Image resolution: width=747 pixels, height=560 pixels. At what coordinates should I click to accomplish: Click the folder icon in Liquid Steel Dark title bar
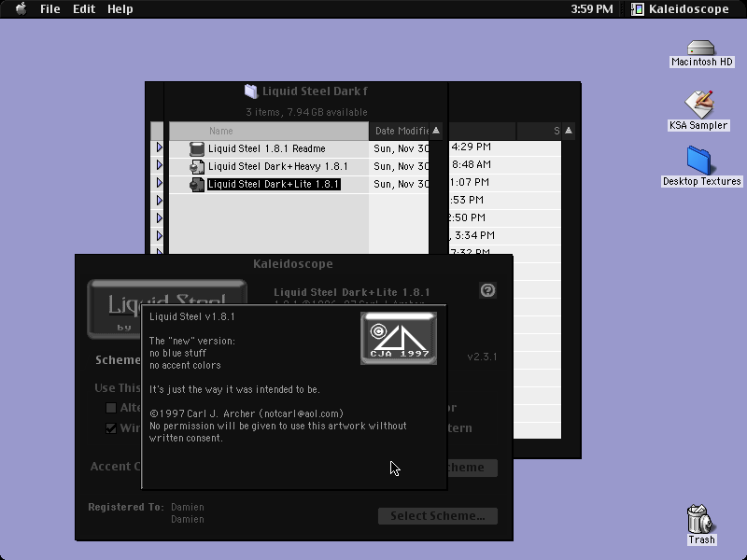pyautogui.click(x=251, y=91)
